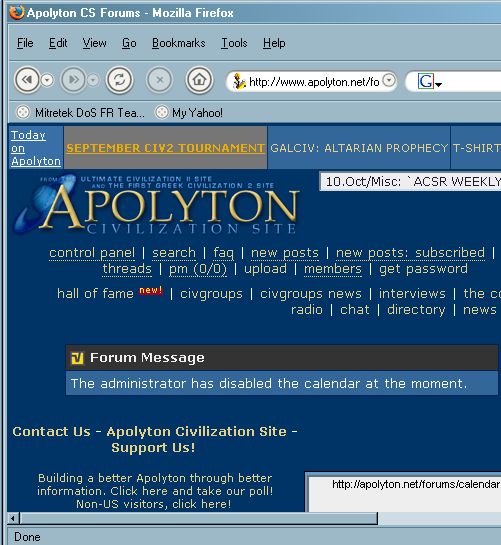Image resolution: width=501 pixels, height=545 pixels.
Task: Open the Forward history dropdown arrow
Action: tap(92, 80)
